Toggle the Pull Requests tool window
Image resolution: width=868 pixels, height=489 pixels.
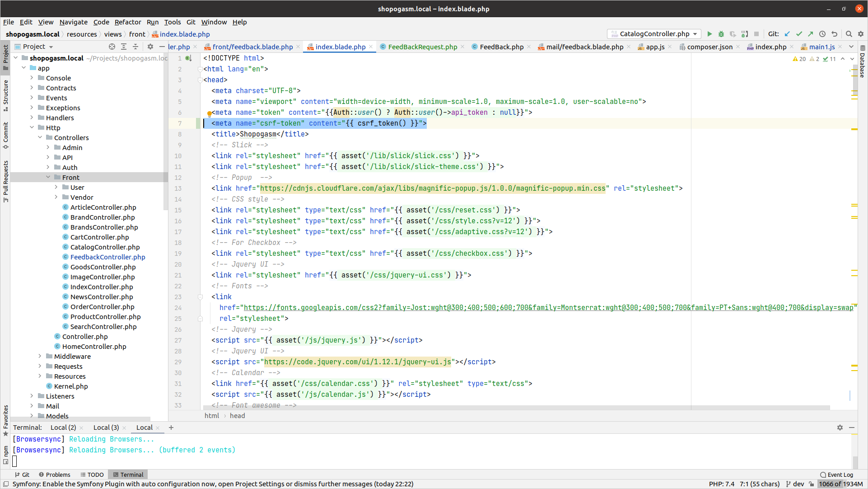point(5,181)
